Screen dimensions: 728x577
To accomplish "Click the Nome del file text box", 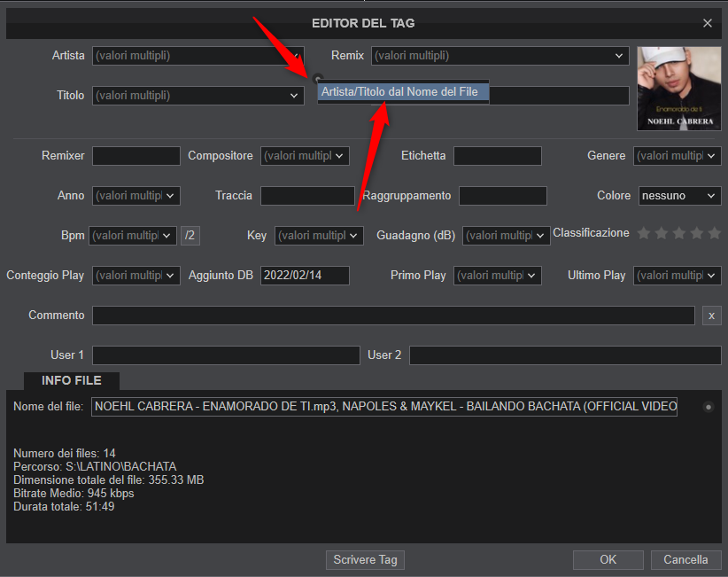I will click(384, 407).
